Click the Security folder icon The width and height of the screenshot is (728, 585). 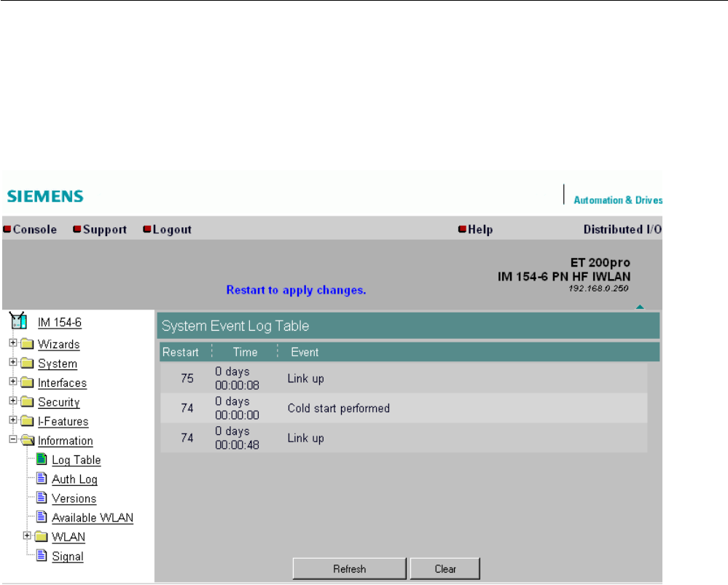point(28,401)
